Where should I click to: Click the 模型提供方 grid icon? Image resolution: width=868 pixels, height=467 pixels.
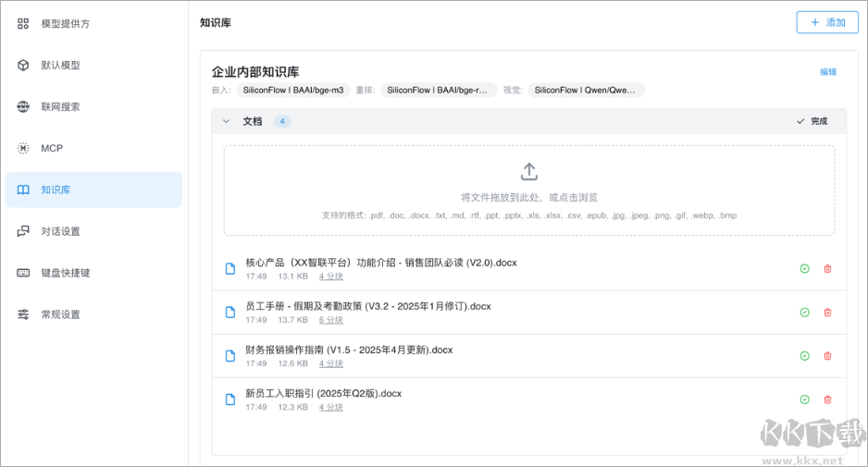pyautogui.click(x=23, y=24)
